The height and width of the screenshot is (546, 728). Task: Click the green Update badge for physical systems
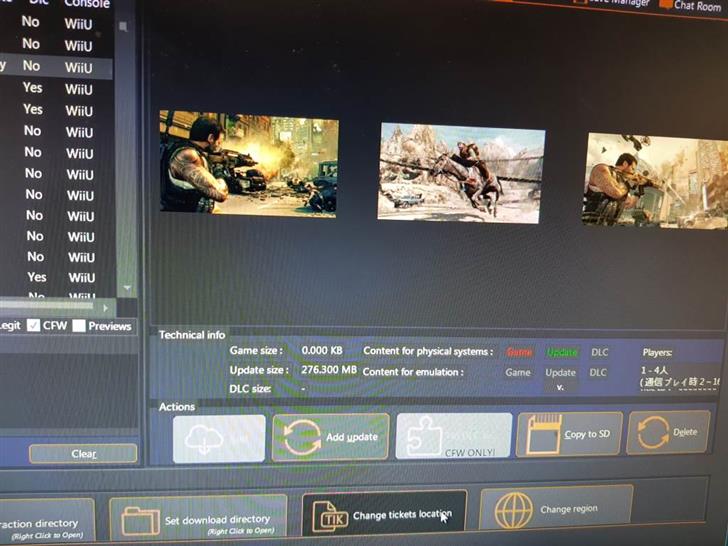[562, 353]
